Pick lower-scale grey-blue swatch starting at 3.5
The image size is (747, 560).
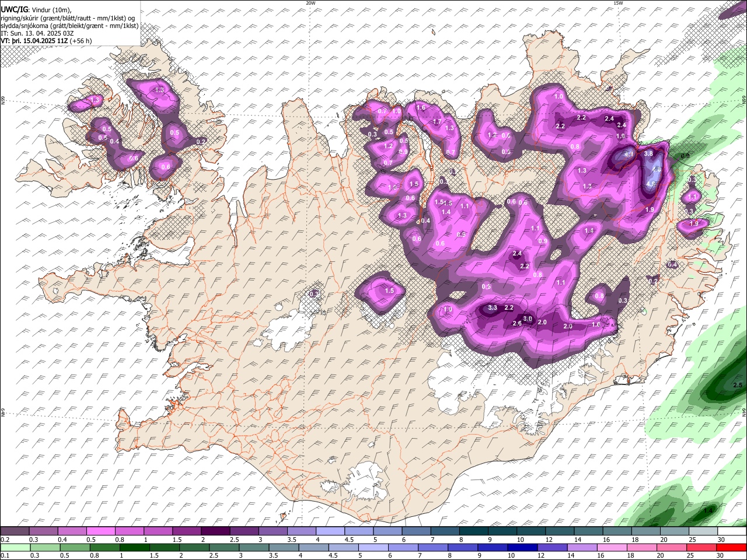[x=284, y=548]
